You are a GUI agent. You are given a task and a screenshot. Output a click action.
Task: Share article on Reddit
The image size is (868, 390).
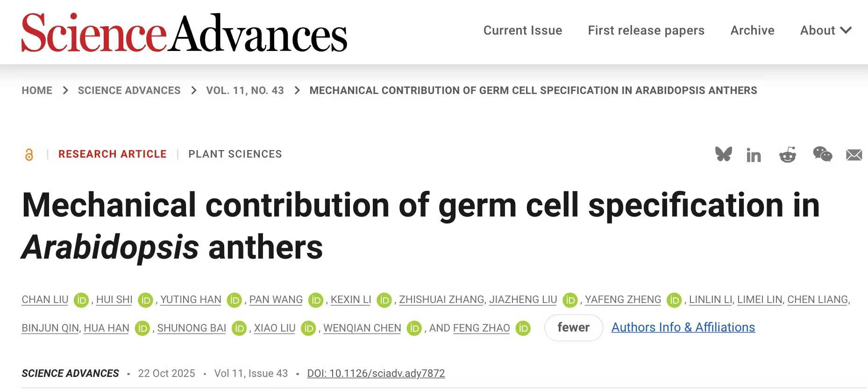[x=788, y=155]
